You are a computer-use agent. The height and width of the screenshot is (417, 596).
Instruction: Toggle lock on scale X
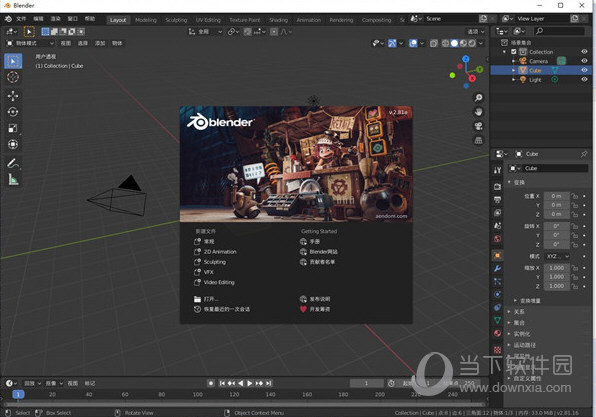[575, 268]
